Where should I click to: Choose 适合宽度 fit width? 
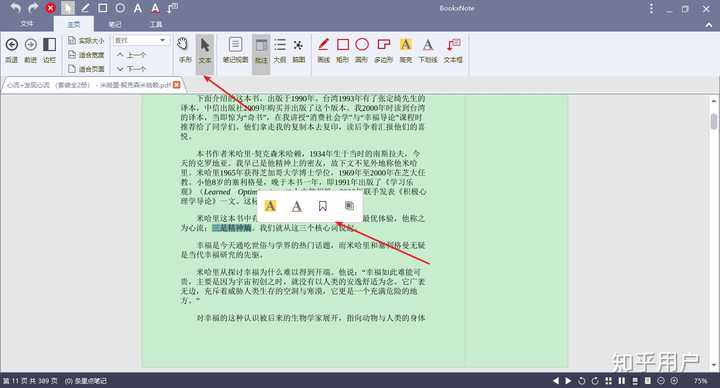point(86,55)
